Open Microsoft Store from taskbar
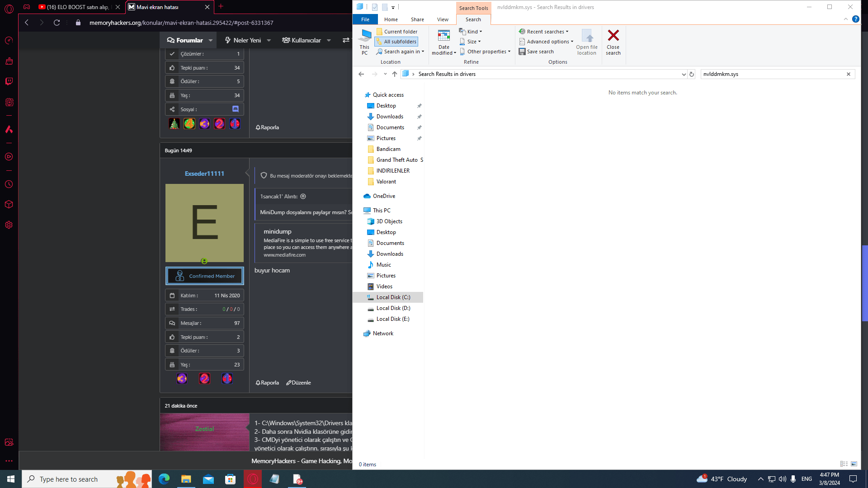The image size is (868, 488). [230, 479]
